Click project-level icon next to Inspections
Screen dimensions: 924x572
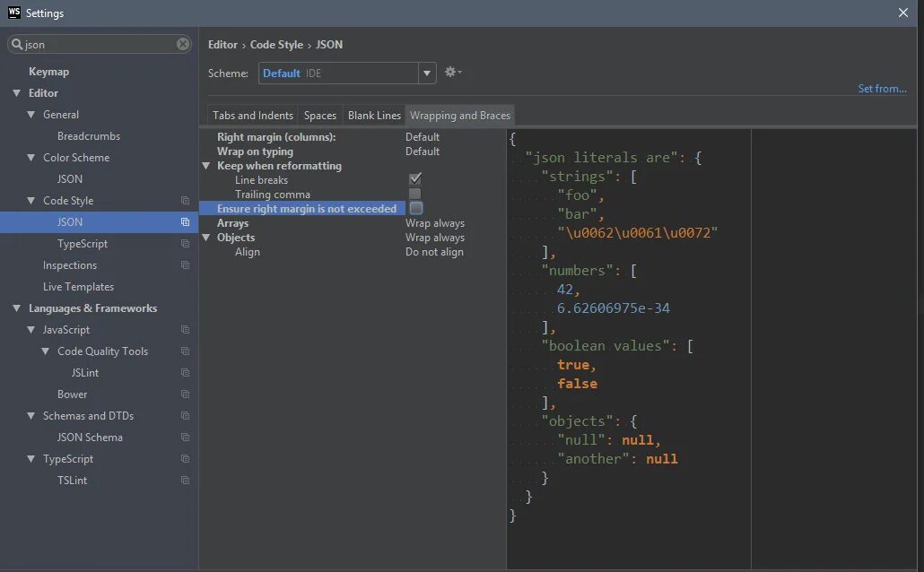coord(185,265)
